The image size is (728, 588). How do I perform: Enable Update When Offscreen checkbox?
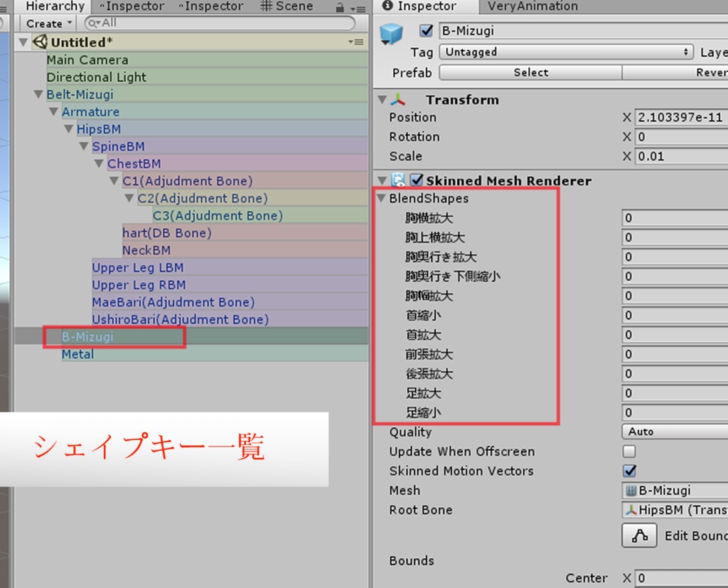629,451
